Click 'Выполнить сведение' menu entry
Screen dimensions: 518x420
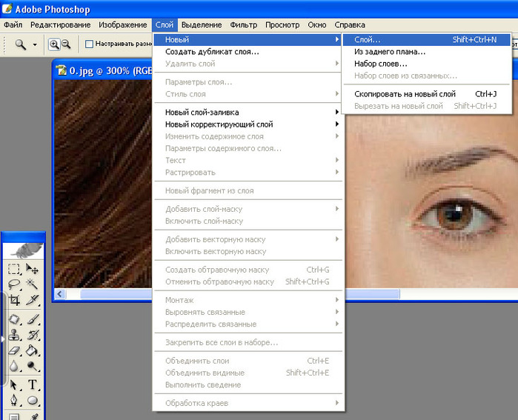coord(248,384)
